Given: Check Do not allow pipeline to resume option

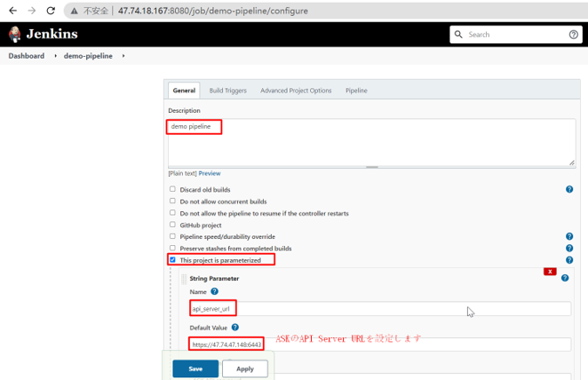Looking at the screenshot, I should (x=172, y=212).
